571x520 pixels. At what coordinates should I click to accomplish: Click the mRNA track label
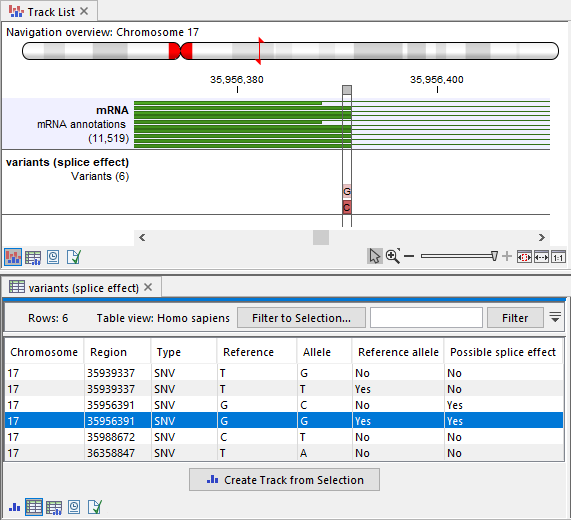(112, 110)
